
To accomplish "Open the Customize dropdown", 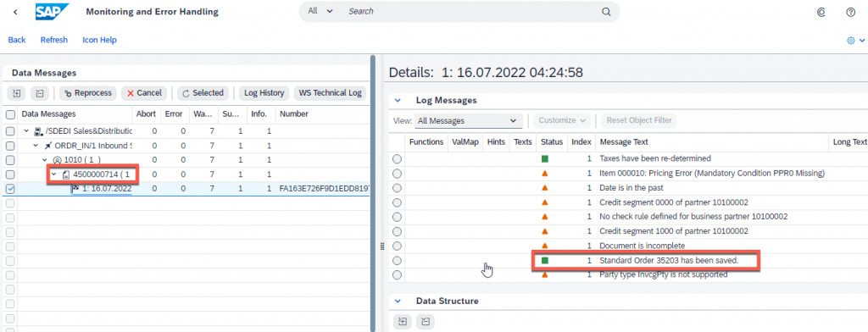I will click(562, 120).
